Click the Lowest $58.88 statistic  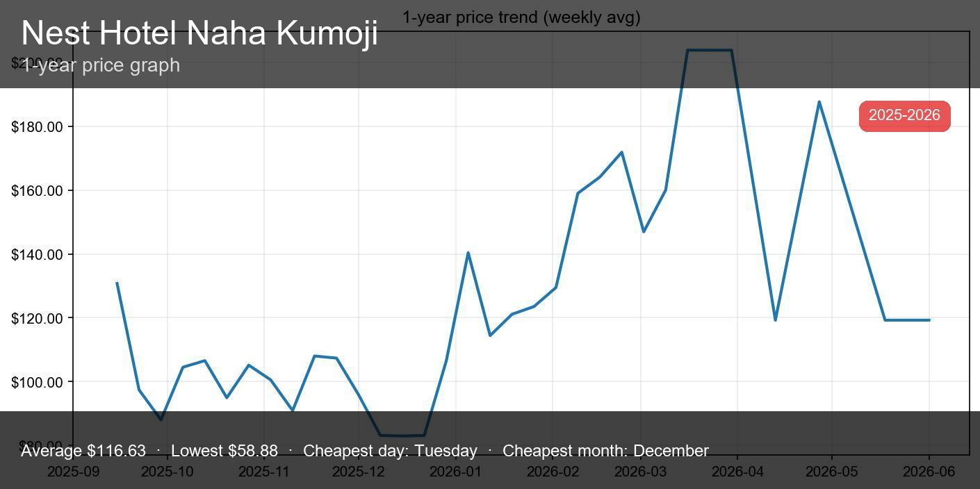tap(224, 451)
